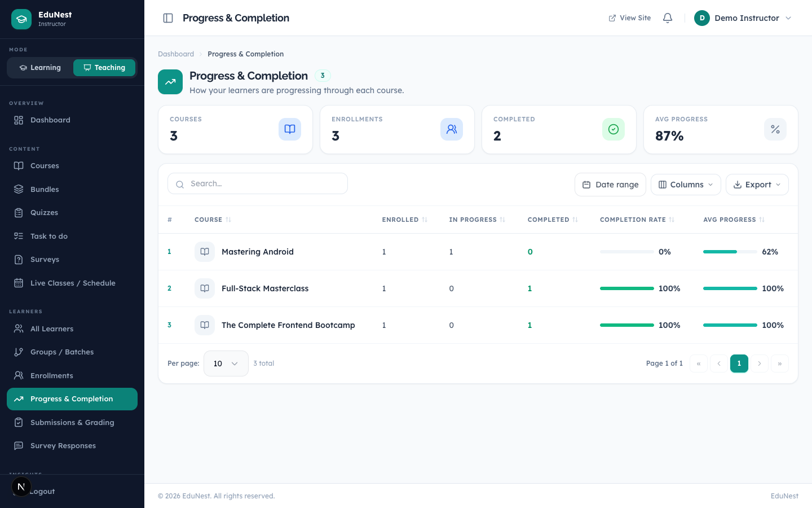Open the Demo Instructor account dropdown
812x508 pixels.
click(743, 18)
